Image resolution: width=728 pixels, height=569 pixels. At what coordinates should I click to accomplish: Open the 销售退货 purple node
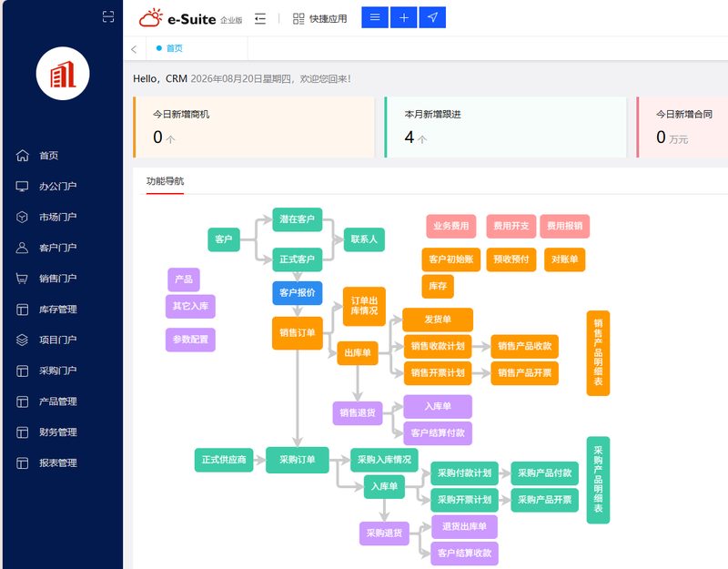click(358, 413)
